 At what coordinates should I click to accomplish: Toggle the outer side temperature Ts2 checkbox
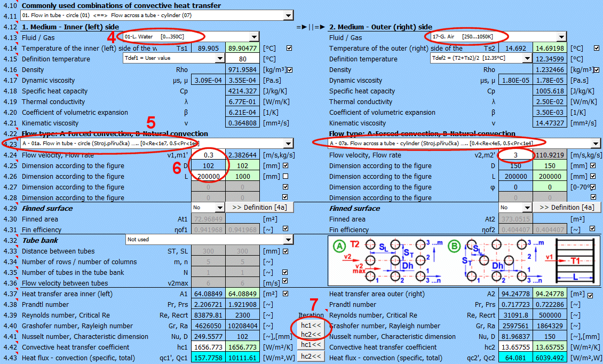pyautogui.click(x=597, y=48)
